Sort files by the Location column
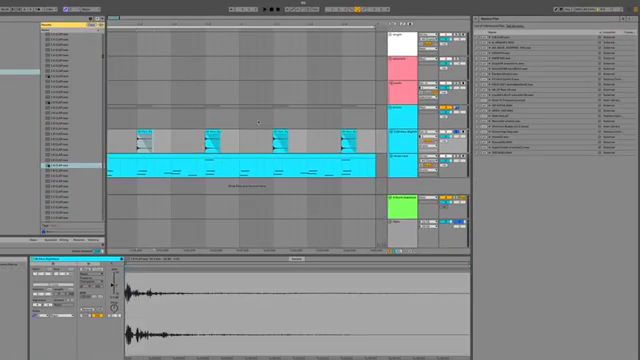Viewport: 640px width, 360px height. [609, 32]
